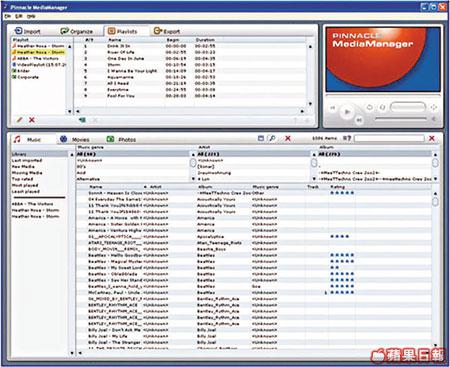Sort library by Track column header
Image resolution: width=450 pixels, height=367 pixels.
313,187
